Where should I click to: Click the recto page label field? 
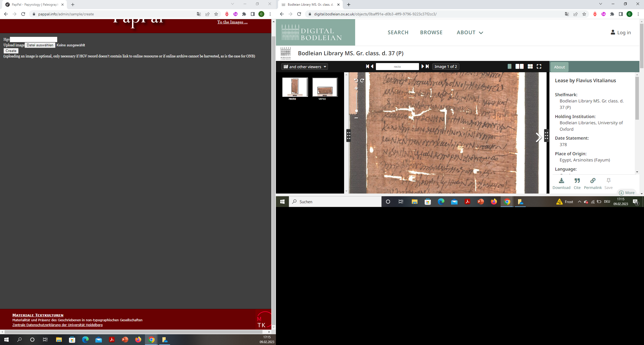coord(397,67)
